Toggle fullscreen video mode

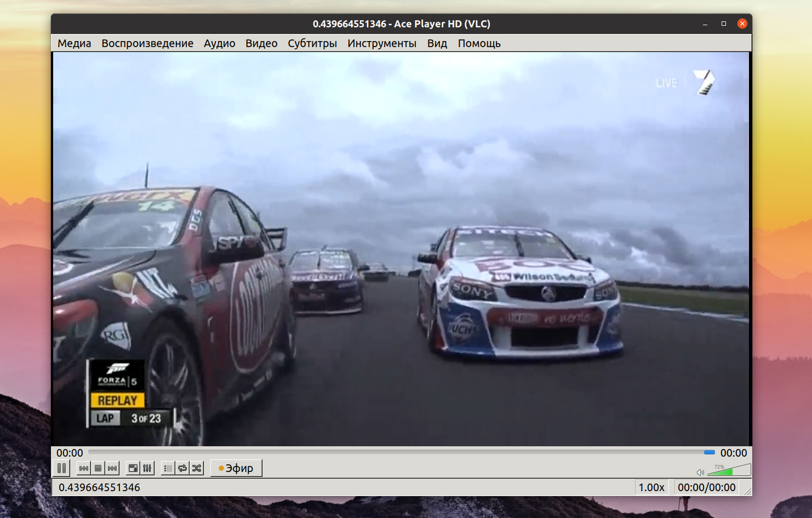click(x=133, y=468)
